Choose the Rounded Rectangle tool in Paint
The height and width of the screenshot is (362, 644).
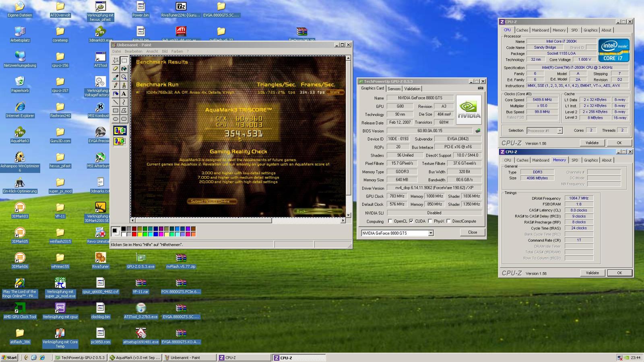click(124, 119)
